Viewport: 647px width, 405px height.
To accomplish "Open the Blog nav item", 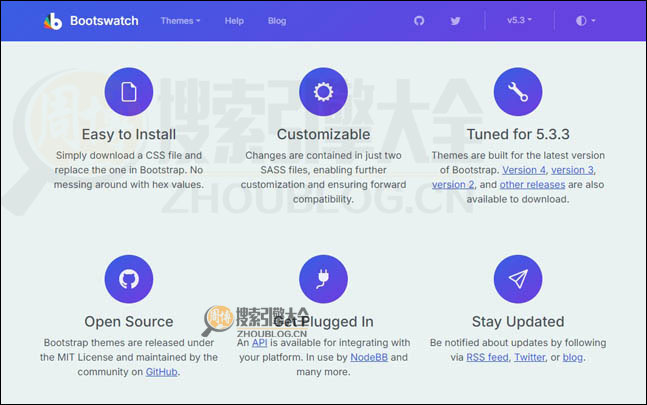I will coord(277,21).
